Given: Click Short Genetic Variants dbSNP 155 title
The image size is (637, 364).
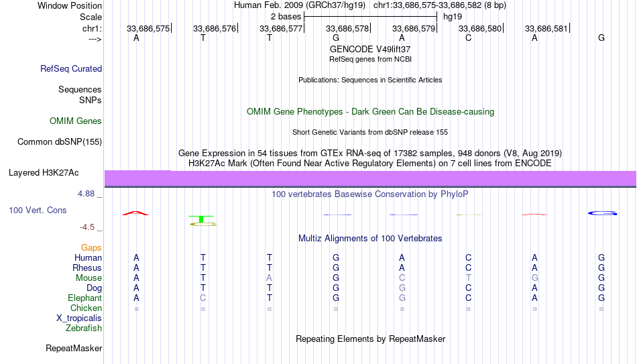Looking at the screenshot, I should point(370,133).
